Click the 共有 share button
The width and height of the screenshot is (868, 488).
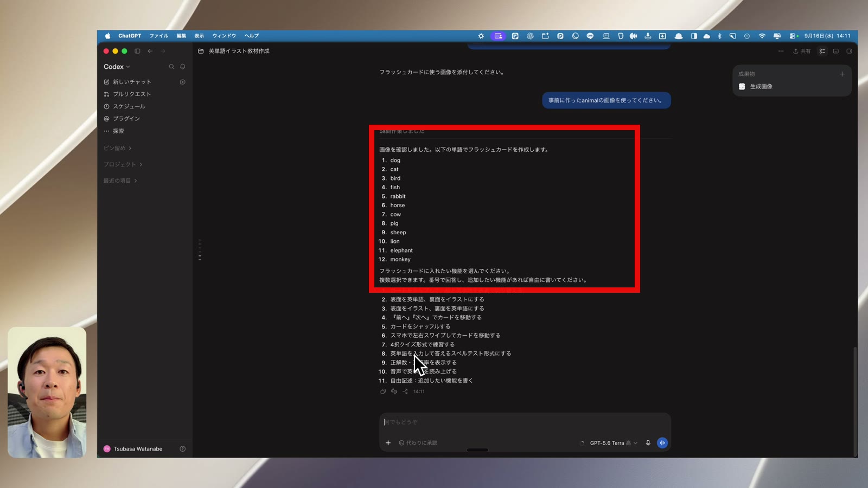(802, 51)
